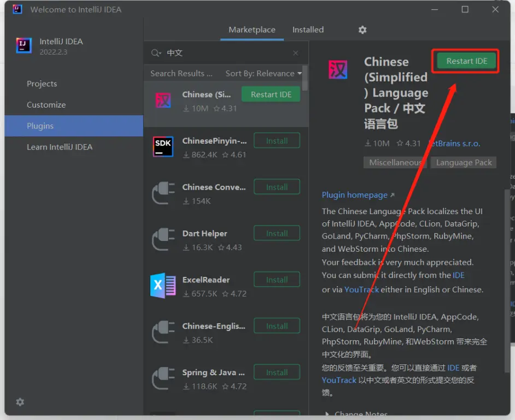Click the IntelliJ title bar app icon
This screenshot has width=515, height=420.
point(17,9)
